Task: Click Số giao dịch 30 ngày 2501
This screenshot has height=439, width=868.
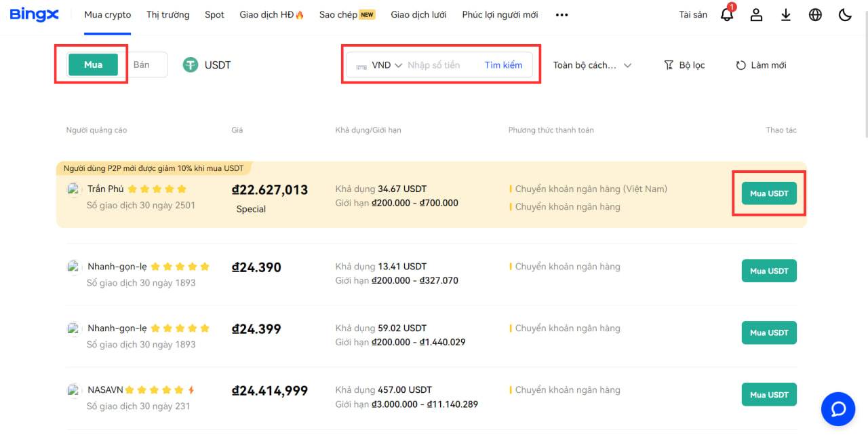Action: pos(141,205)
